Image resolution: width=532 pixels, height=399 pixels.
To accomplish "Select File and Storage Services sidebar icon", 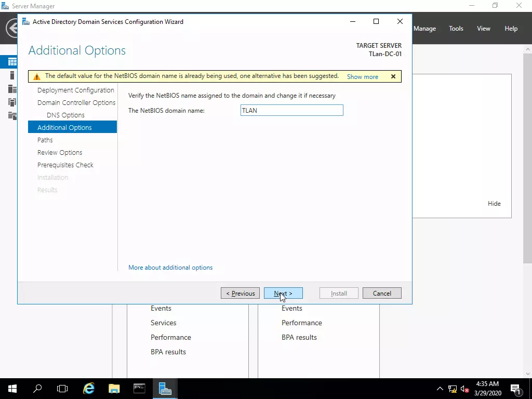I will click(x=12, y=116).
